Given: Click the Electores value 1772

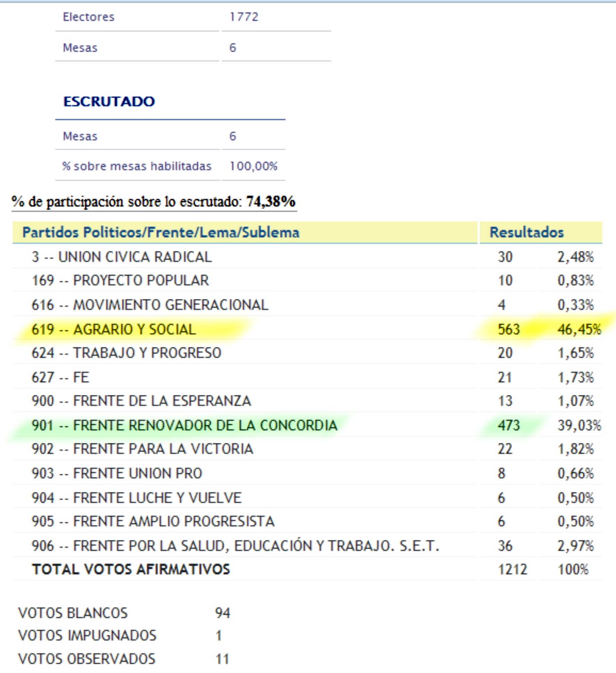Looking at the screenshot, I should (244, 17).
